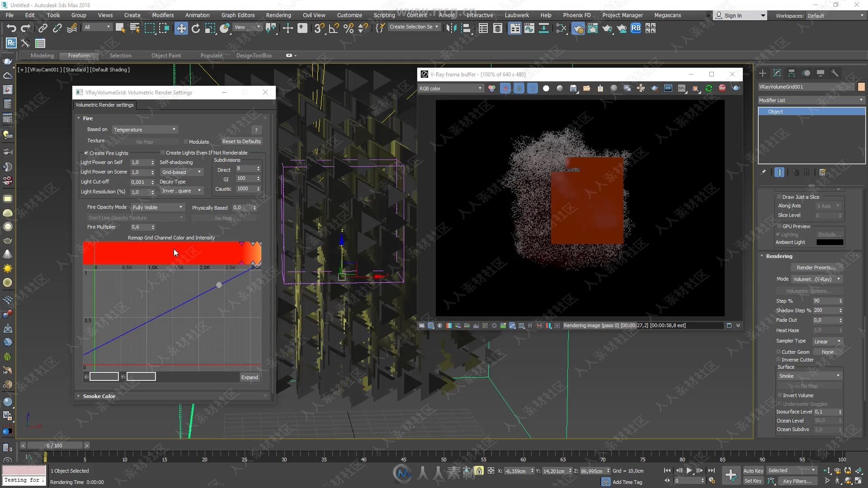
Task: Switch to the Object Paint tab
Action: (x=166, y=56)
